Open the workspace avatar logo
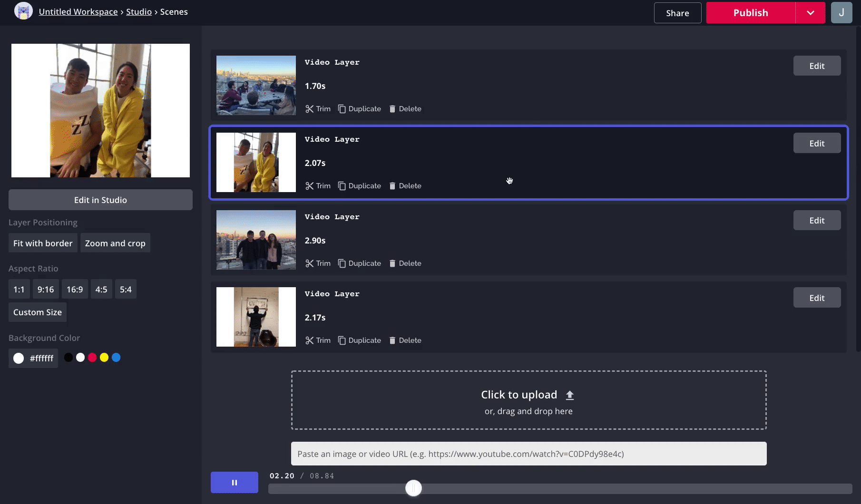The image size is (861, 504). tap(23, 11)
